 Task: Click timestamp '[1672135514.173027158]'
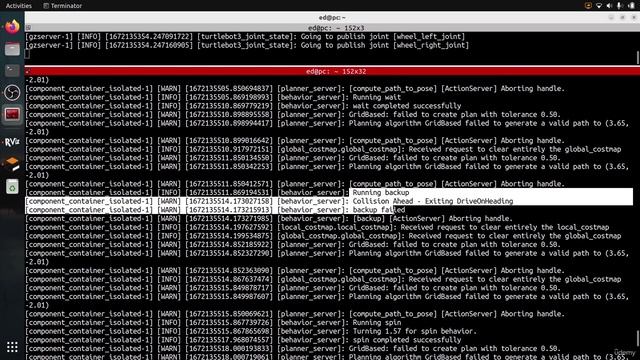[x=229, y=201]
